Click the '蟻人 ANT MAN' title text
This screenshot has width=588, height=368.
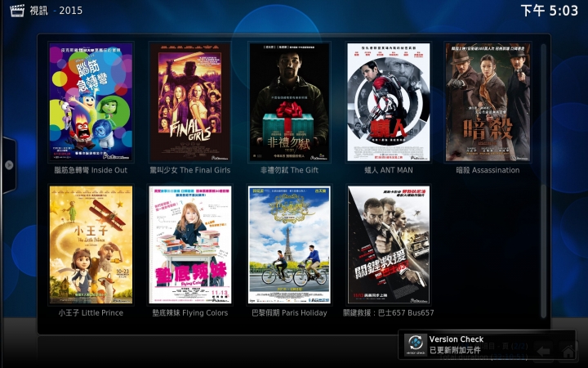click(x=389, y=170)
